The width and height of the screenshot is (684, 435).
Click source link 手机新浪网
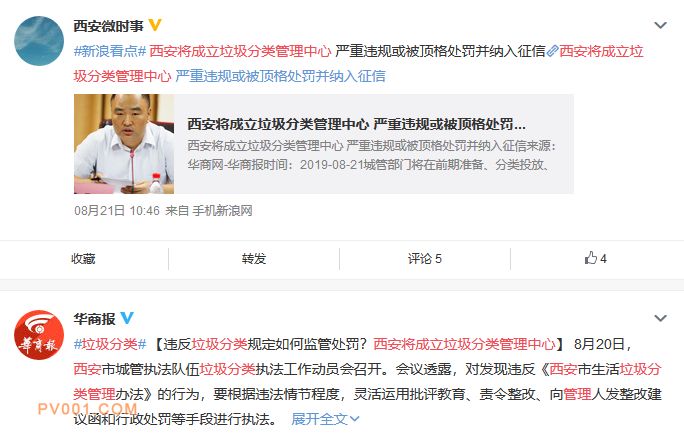(x=222, y=211)
